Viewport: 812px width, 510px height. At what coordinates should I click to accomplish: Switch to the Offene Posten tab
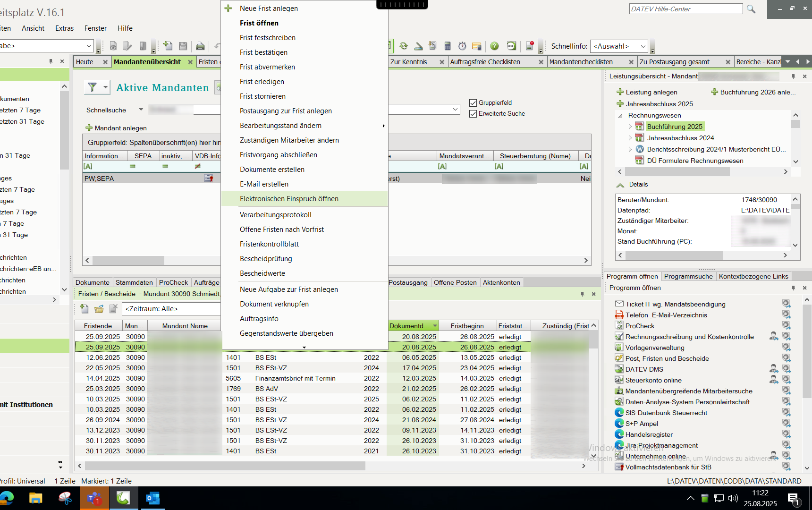tap(455, 282)
